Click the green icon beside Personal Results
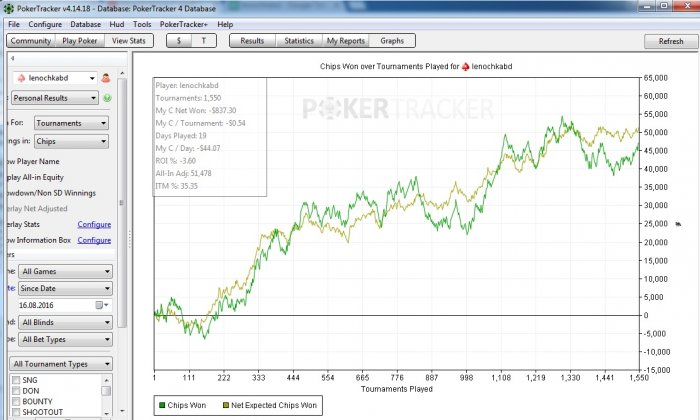This screenshot has width=700, height=420. coord(107,98)
